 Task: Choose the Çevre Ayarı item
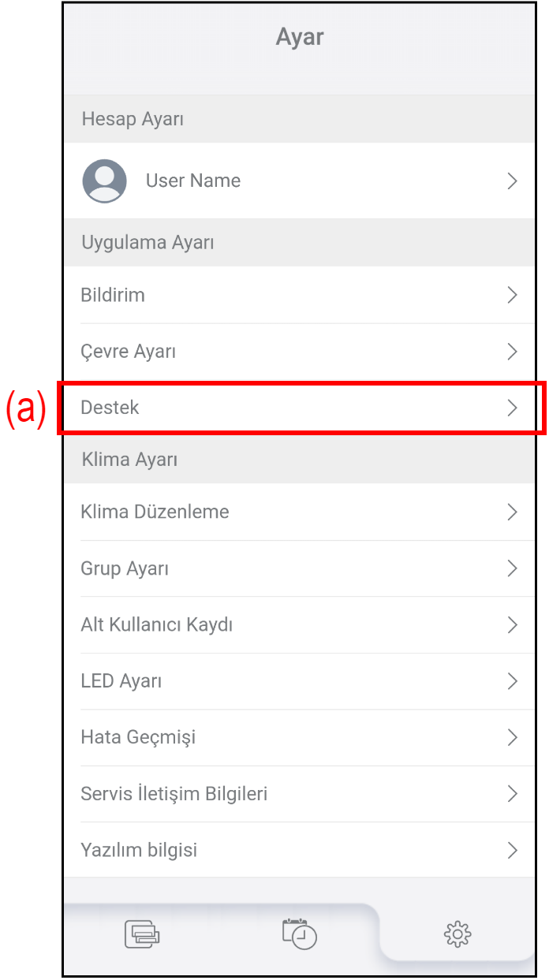click(x=129, y=352)
